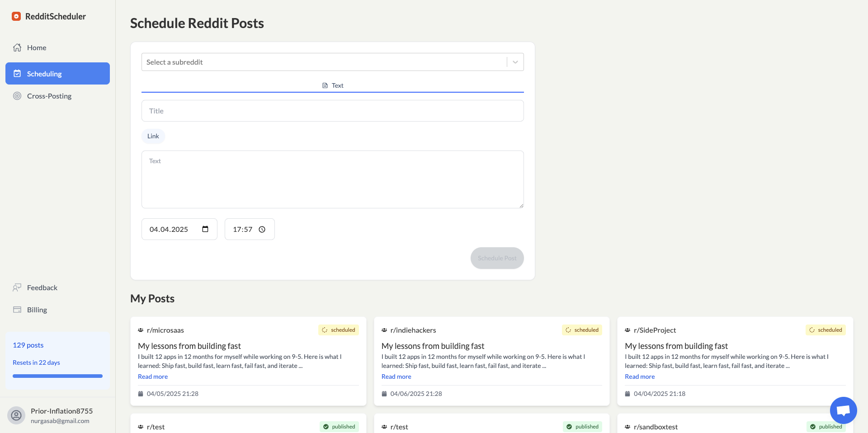The width and height of the screenshot is (868, 433).
Task: Click the scheduled badge on r/indiehackers post
Action: tap(582, 330)
